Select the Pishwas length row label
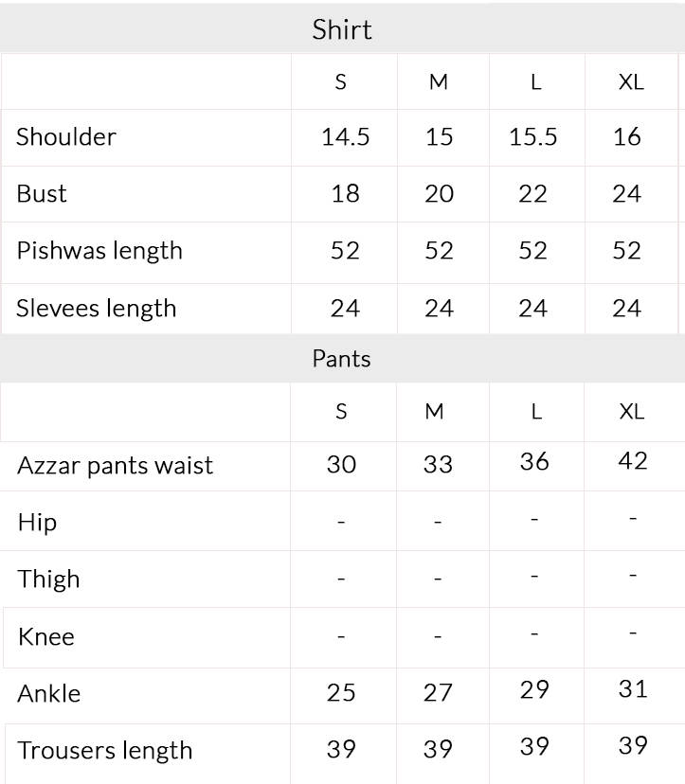The height and width of the screenshot is (784, 685). 99,251
